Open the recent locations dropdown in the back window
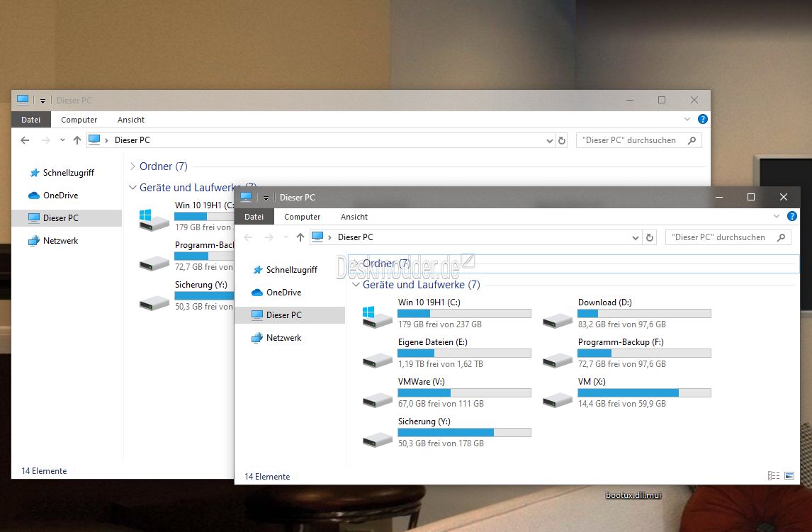This screenshot has height=532, width=812. 62,140
